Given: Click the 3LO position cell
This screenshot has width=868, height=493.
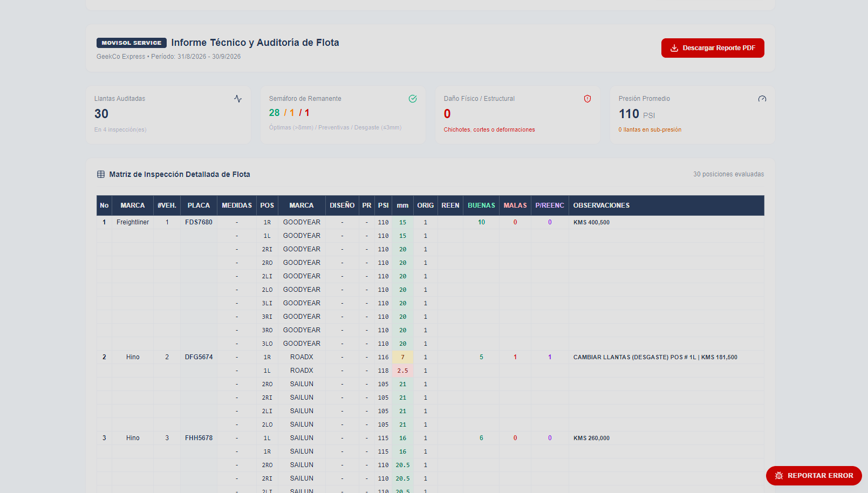Looking at the screenshot, I should pos(267,344).
